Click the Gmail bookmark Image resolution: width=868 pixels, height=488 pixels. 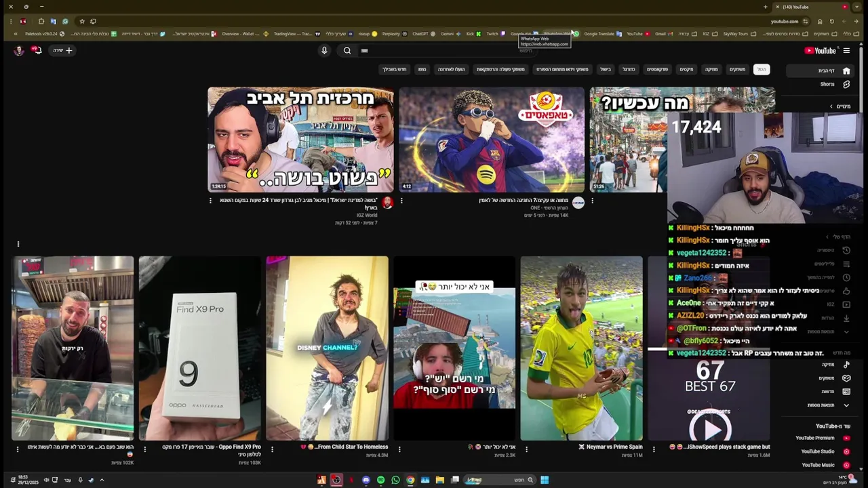pos(663,34)
